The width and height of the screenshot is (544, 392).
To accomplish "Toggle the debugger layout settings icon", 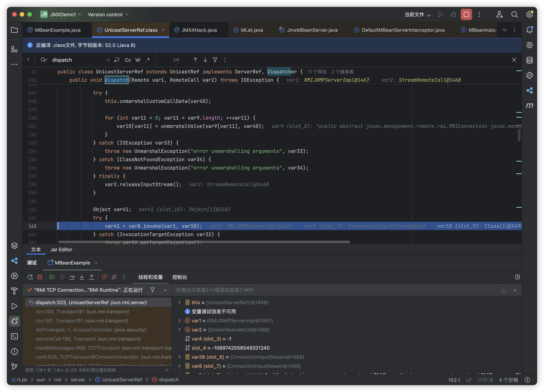I will (517, 277).
